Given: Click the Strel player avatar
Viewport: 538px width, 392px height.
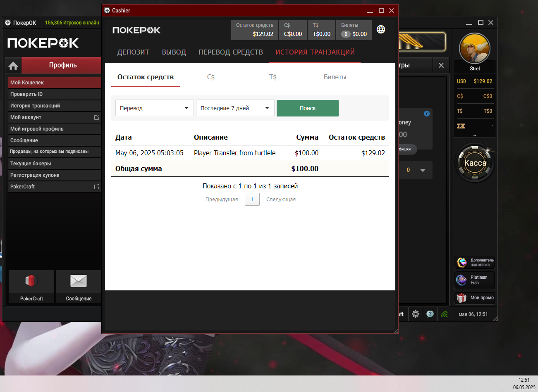Looking at the screenshot, I should (x=475, y=48).
